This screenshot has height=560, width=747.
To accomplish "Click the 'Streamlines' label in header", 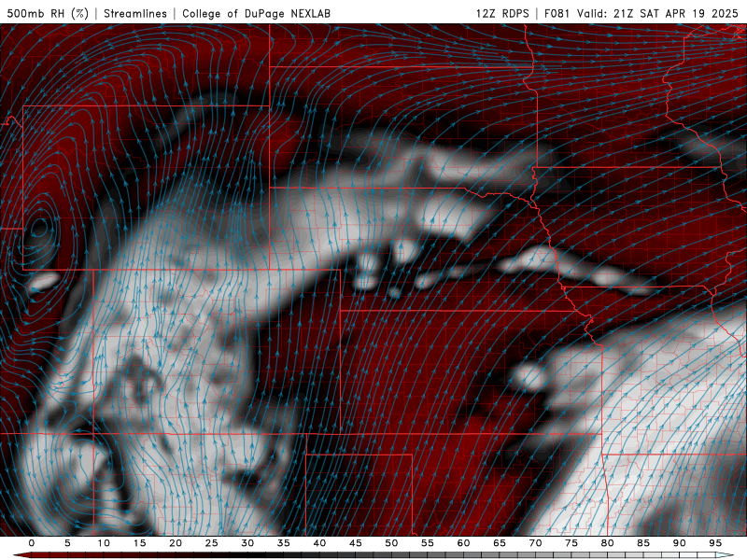I will pyautogui.click(x=135, y=13).
